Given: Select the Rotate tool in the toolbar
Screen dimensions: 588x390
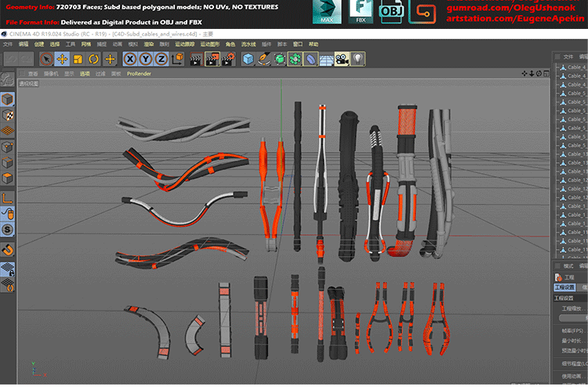Looking at the screenshot, I should 93,59.
